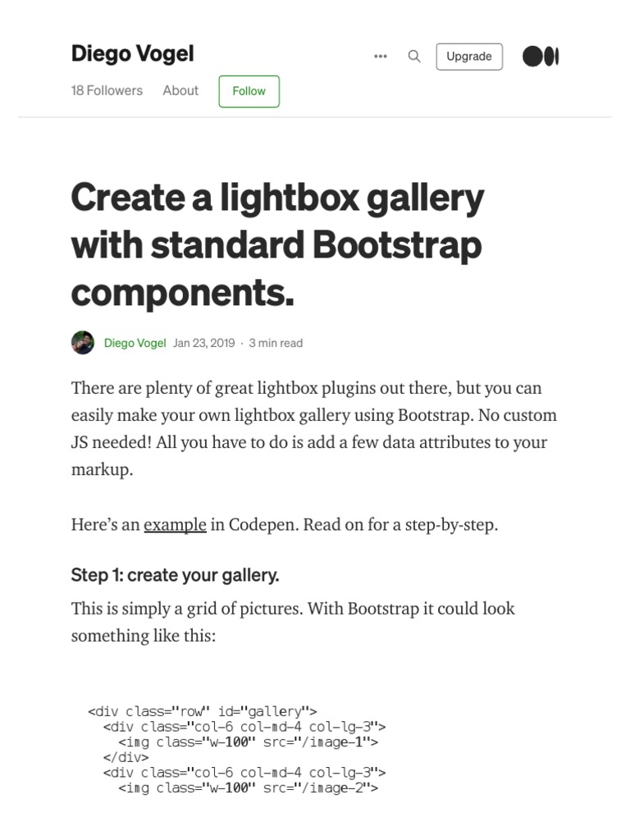Image resolution: width=630 pixels, height=840 pixels.
Task: Open the underlined example Codepen link
Action: coord(175,524)
